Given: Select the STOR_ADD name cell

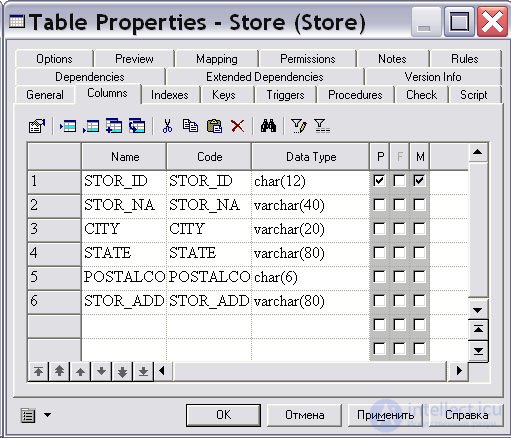Looking at the screenshot, I should [x=124, y=301].
